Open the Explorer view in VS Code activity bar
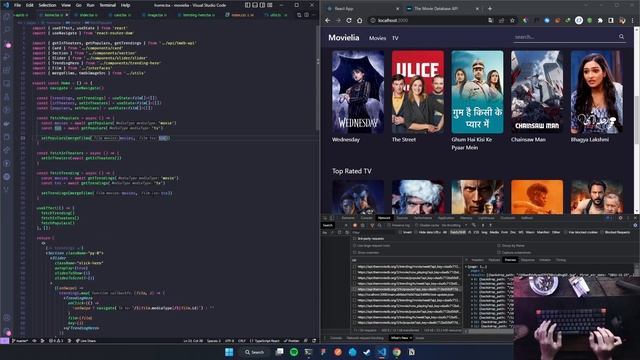The height and width of the screenshot is (360, 640). tap(7, 17)
